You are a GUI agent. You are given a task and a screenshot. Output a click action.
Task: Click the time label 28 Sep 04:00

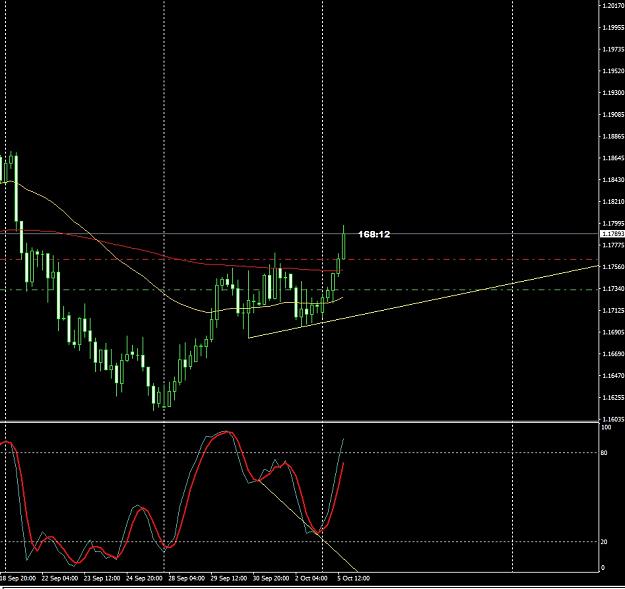[186, 578]
